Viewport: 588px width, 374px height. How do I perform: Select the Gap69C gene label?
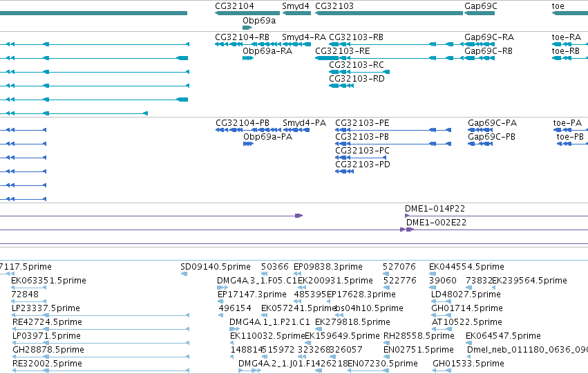click(480, 6)
